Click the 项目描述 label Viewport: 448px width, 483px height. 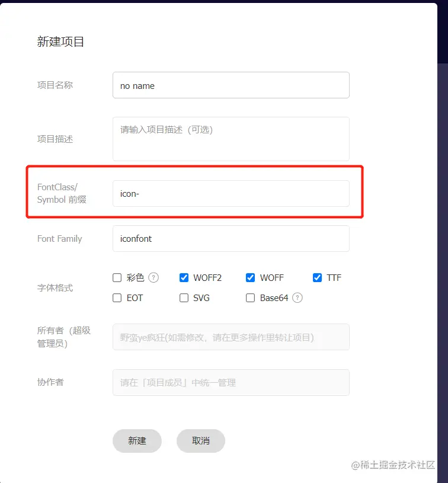tap(55, 139)
